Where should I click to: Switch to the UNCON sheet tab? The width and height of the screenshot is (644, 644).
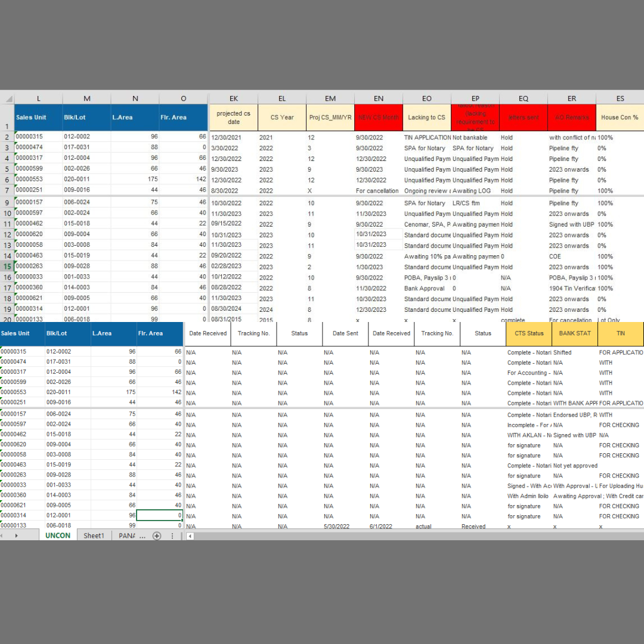(x=58, y=535)
